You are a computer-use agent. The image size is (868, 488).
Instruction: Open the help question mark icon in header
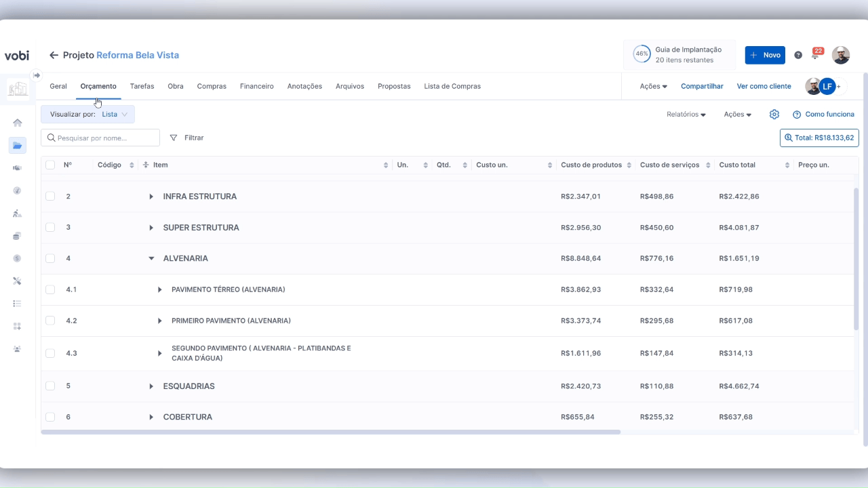coord(798,56)
